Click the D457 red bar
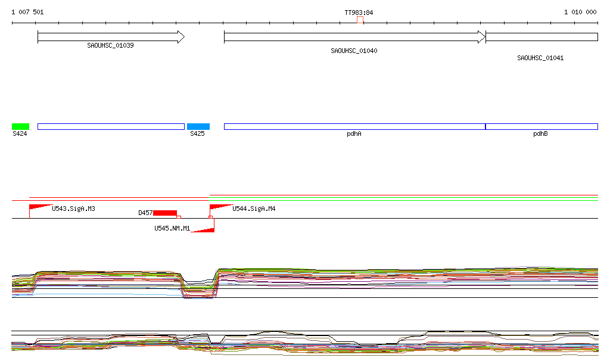 (165, 213)
